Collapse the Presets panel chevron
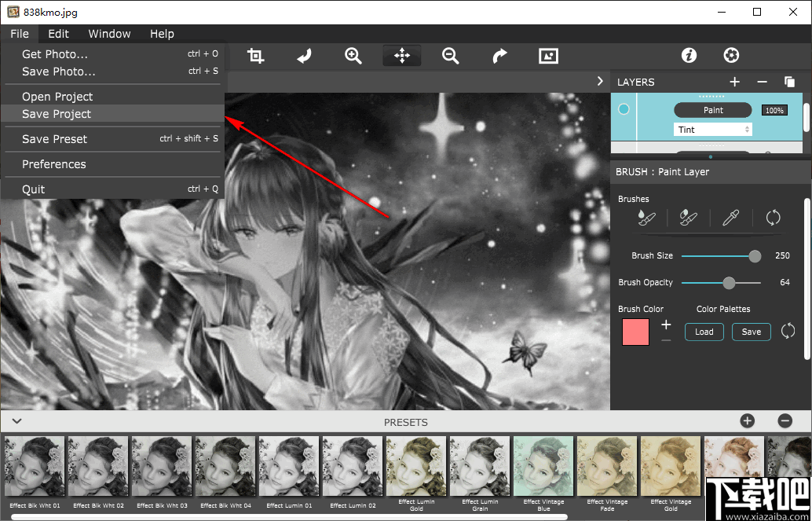 [x=16, y=421]
